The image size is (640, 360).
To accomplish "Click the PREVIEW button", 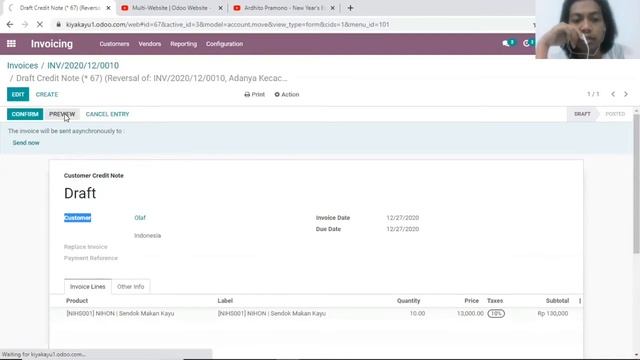I will 62,114.
